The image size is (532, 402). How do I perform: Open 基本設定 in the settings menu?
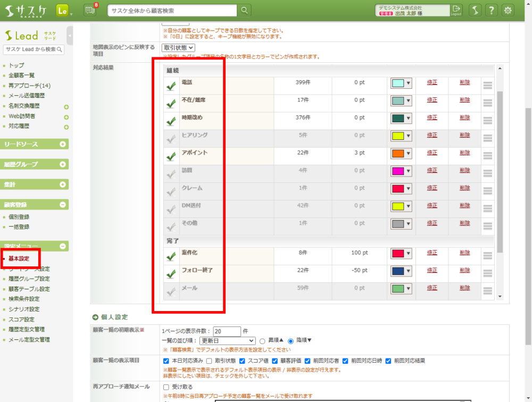pos(19,258)
